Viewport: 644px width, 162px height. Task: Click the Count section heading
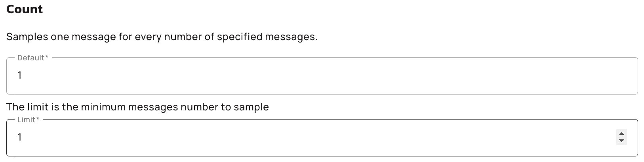25,9
